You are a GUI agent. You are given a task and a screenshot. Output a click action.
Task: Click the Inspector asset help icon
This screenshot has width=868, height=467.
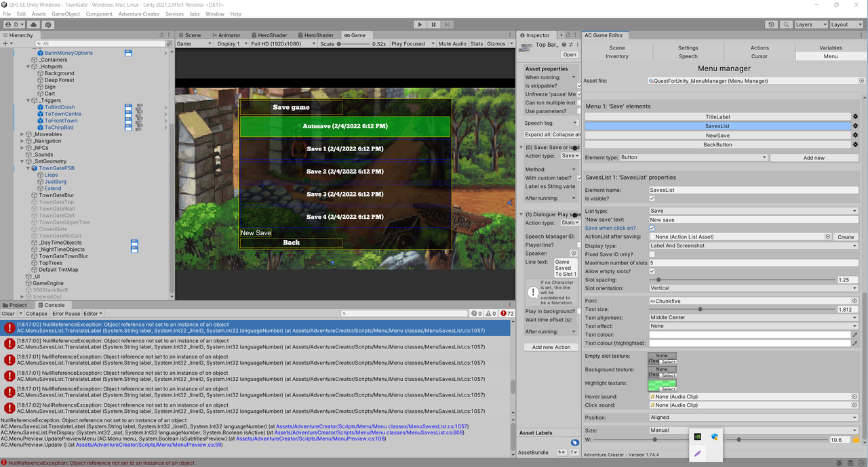point(564,44)
